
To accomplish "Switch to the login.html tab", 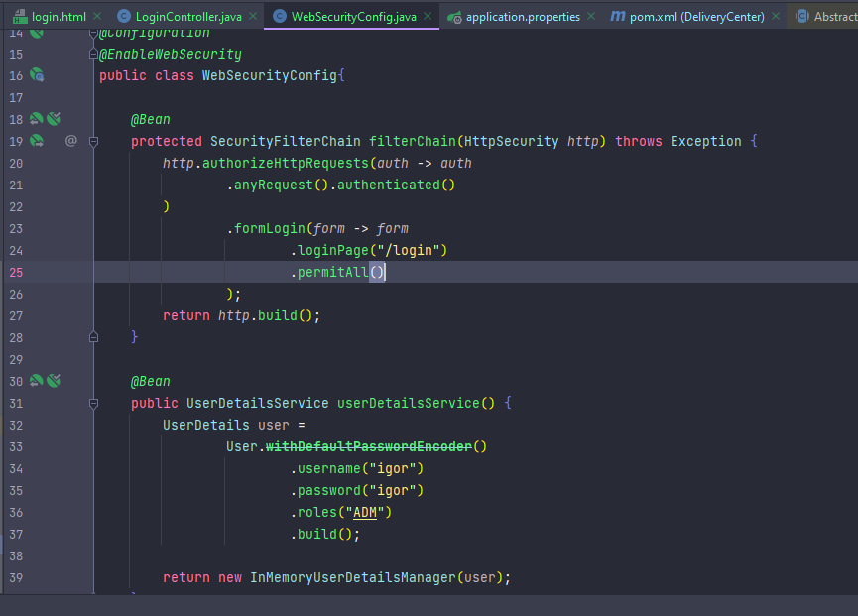I will click(59, 17).
